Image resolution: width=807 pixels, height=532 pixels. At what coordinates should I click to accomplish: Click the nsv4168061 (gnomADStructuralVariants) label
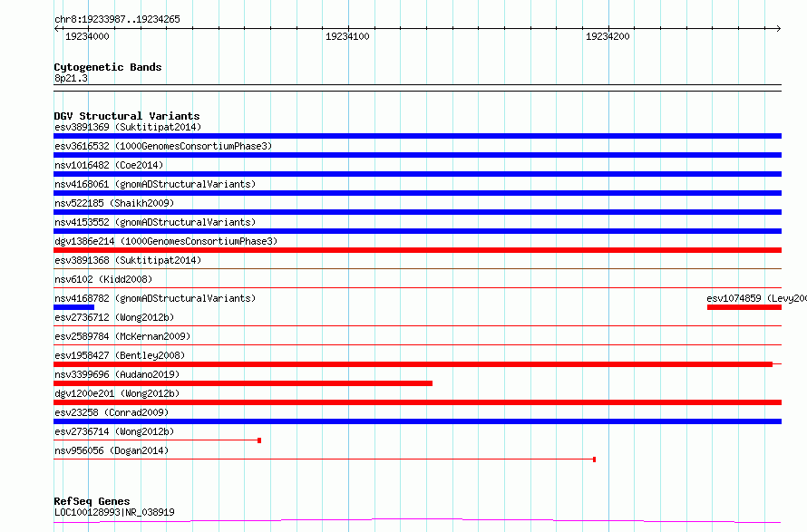tap(155, 184)
